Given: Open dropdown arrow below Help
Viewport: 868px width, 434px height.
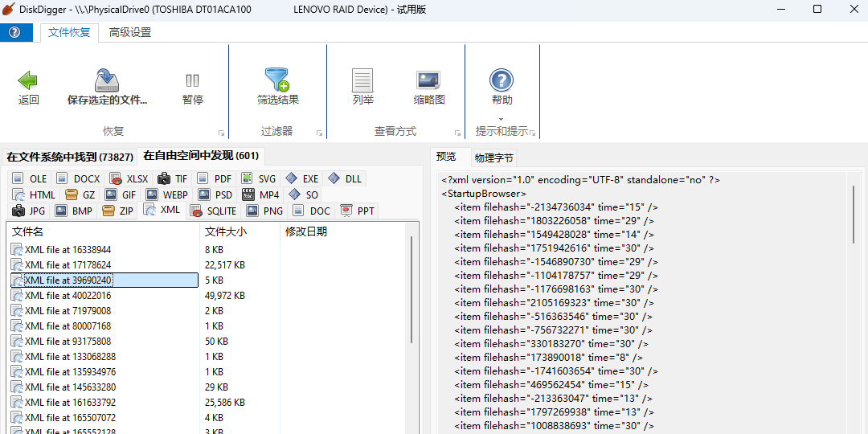Looking at the screenshot, I should click(502, 119).
